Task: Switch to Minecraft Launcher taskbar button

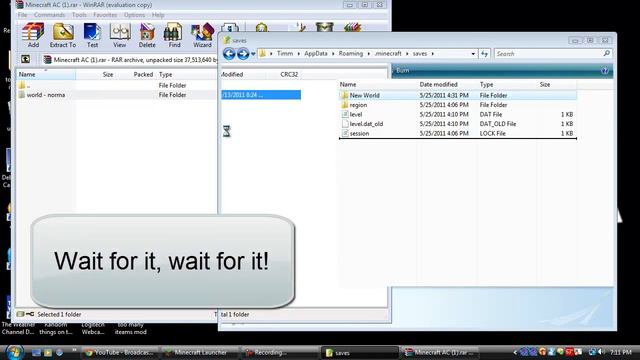Action: point(199,352)
